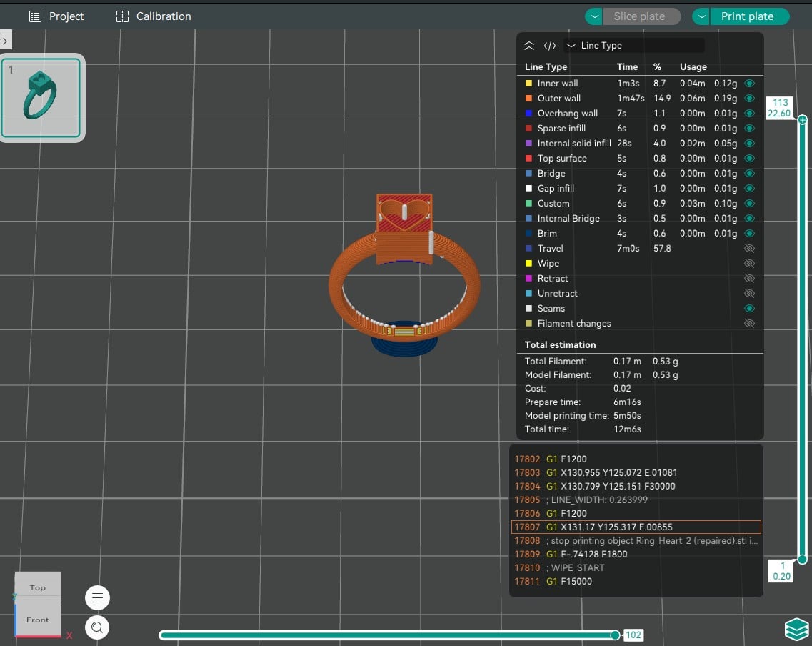Image resolution: width=812 pixels, height=646 pixels.
Task: Hide Internal solid infill lines
Action: click(x=749, y=144)
